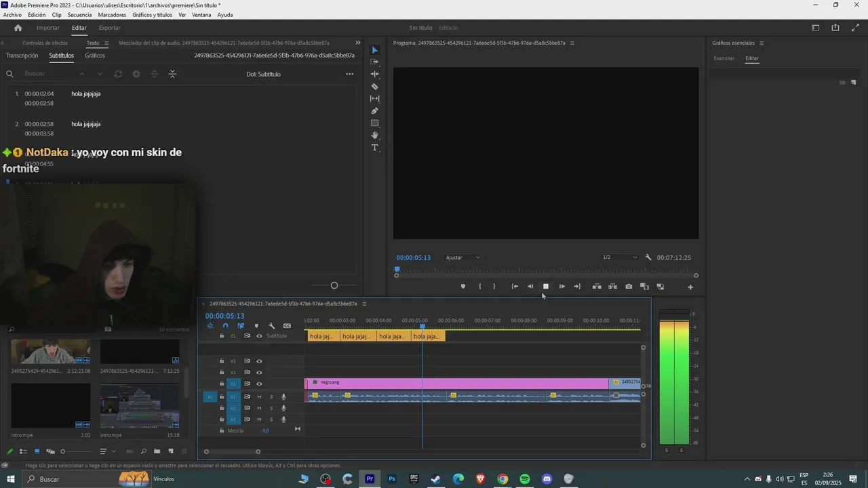The height and width of the screenshot is (488, 868).
Task: Toggle visibility of track V1
Action: pyautogui.click(x=259, y=384)
